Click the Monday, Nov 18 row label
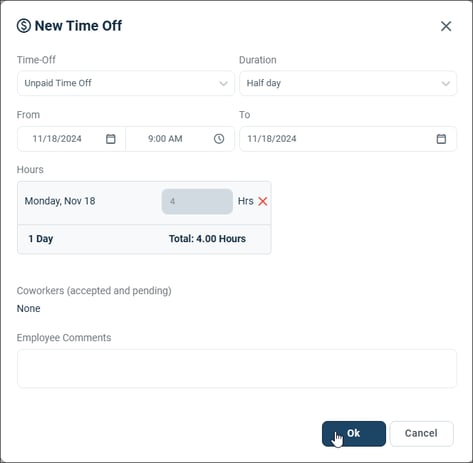This screenshot has height=463, width=473. click(x=60, y=201)
